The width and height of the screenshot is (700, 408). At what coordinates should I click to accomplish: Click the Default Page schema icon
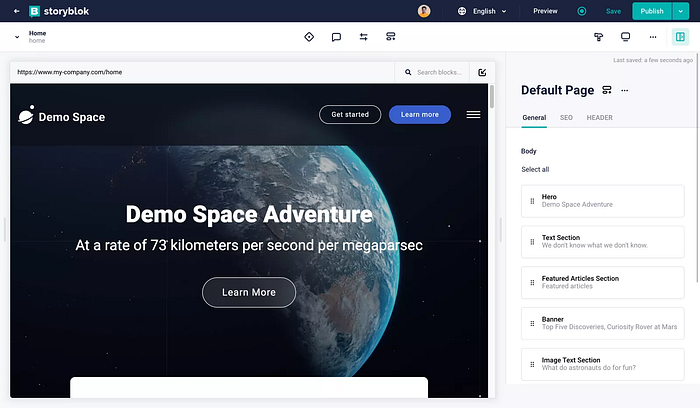click(x=607, y=90)
